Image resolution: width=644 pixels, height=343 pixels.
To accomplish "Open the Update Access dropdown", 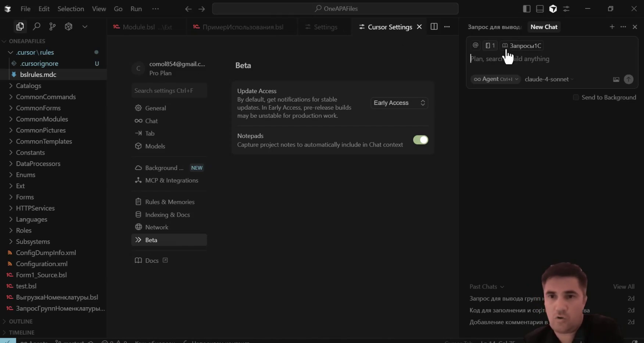I will click(399, 103).
